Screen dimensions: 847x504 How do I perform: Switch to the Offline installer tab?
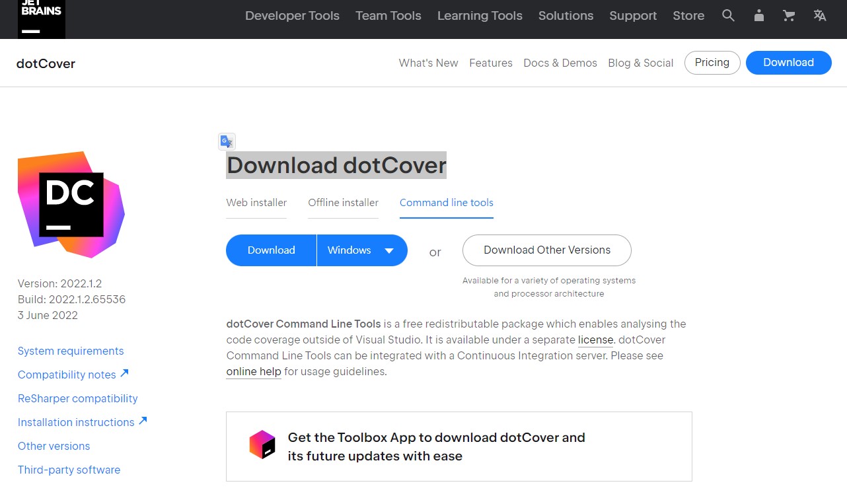click(343, 203)
